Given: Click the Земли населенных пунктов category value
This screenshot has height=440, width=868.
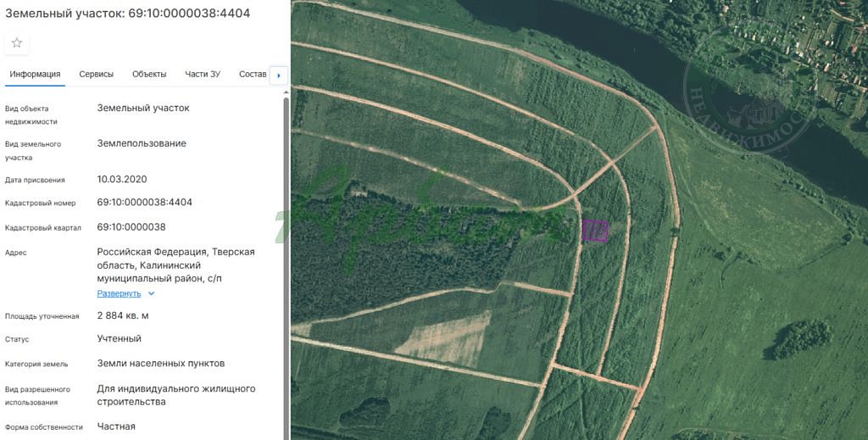Looking at the screenshot, I should click(x=161, y=364).
